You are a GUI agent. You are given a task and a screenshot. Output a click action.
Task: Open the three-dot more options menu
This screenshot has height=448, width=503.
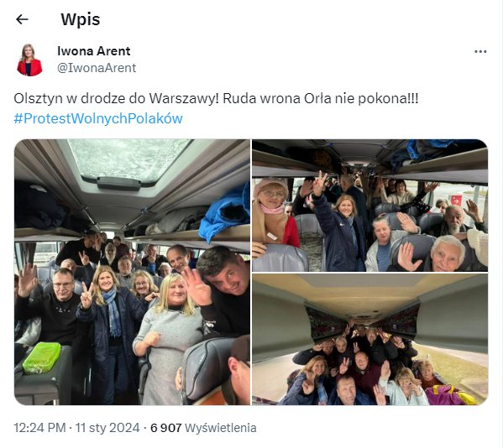click(x=480, y=51)
